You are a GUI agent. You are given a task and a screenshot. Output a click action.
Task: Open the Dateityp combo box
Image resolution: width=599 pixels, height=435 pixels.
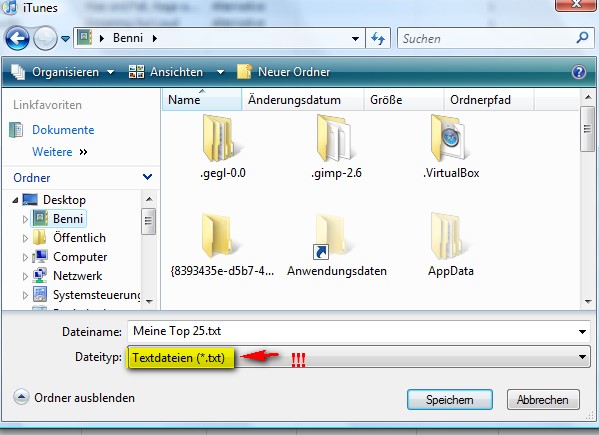pyautogui.click(x=359, y=357)
